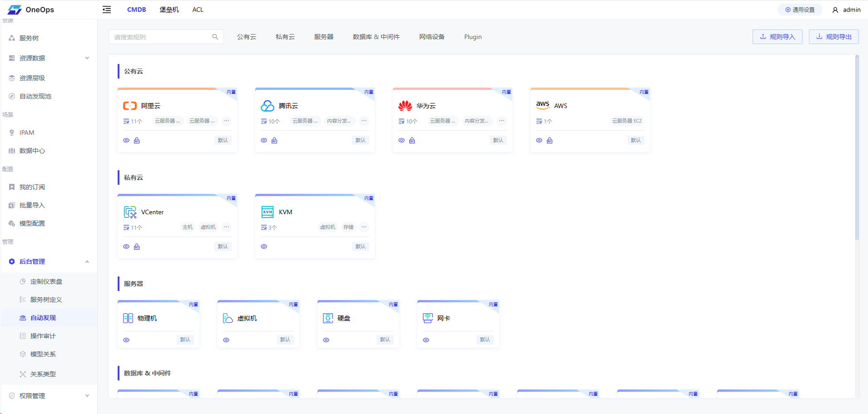Click the 腾讯云 cloud logo icon
Image resolution: width=868 pixels, height=414 pixels.
[267, 106]
